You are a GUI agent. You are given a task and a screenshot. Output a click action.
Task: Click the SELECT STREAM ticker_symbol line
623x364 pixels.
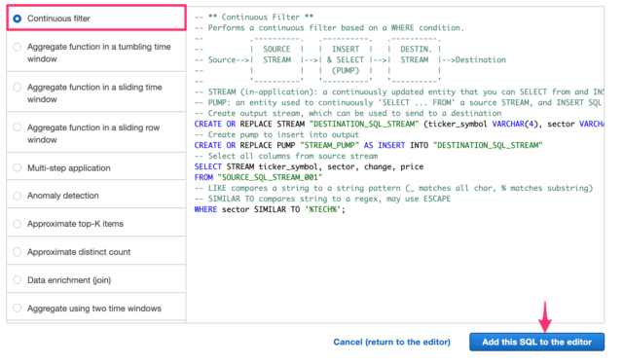pos(309,166)
